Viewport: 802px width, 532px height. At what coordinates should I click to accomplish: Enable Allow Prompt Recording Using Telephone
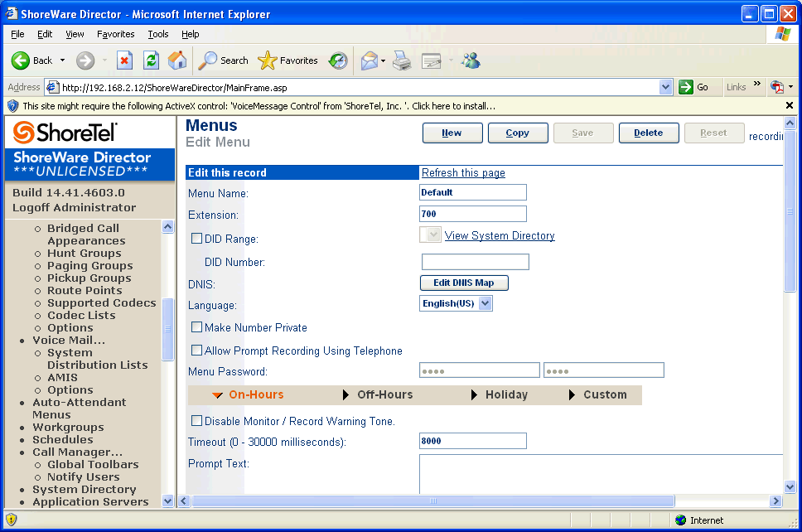197,351
